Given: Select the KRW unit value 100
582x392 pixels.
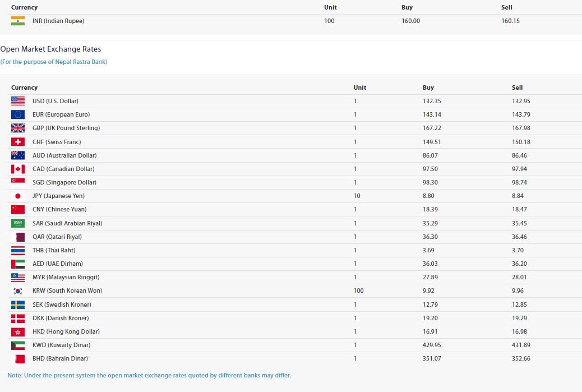Looking at the screenshot, I should [358, 290].
